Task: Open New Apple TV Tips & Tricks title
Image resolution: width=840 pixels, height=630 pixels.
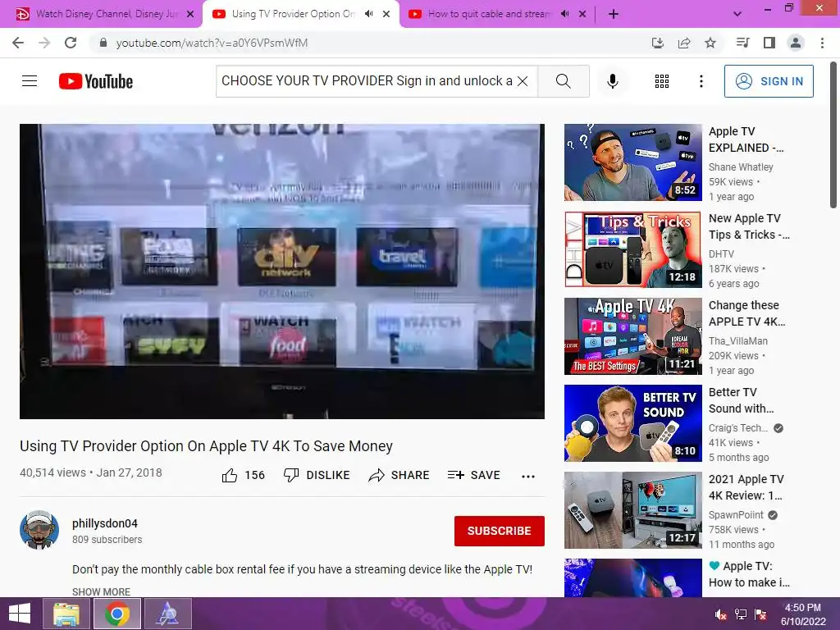Action: point(748,226)
